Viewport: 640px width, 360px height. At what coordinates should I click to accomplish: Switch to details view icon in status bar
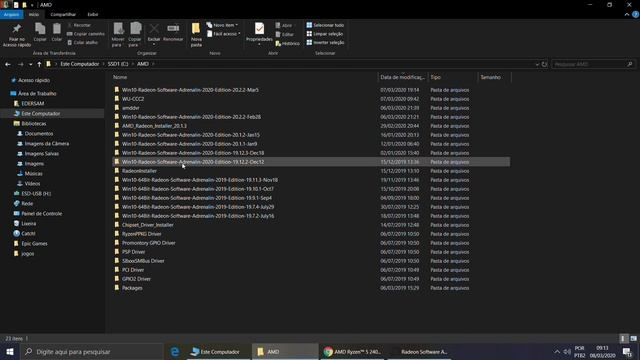pyautogui.click(x=623, y=338)
